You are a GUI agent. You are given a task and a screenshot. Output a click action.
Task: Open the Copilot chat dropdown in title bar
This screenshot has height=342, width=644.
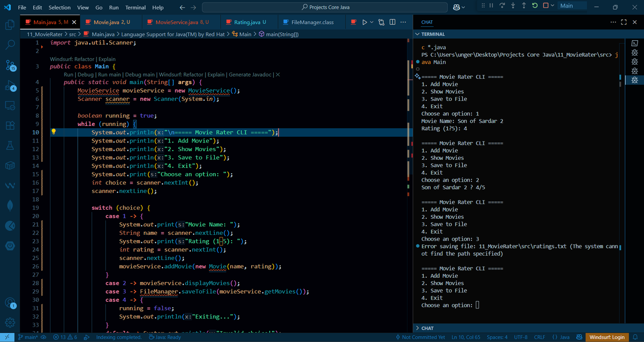coord(464,7)
